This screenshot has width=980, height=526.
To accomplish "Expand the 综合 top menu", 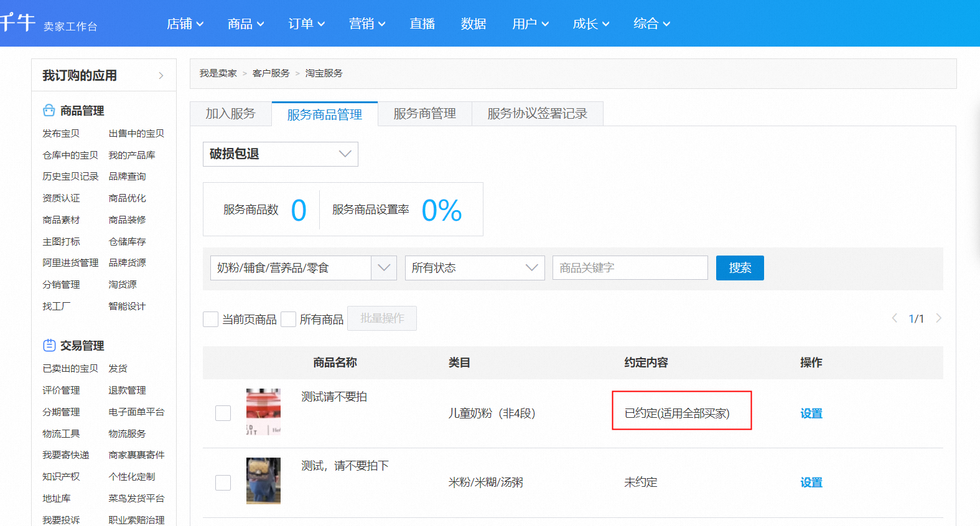I will pyautogui.click(x=652, y=24).
